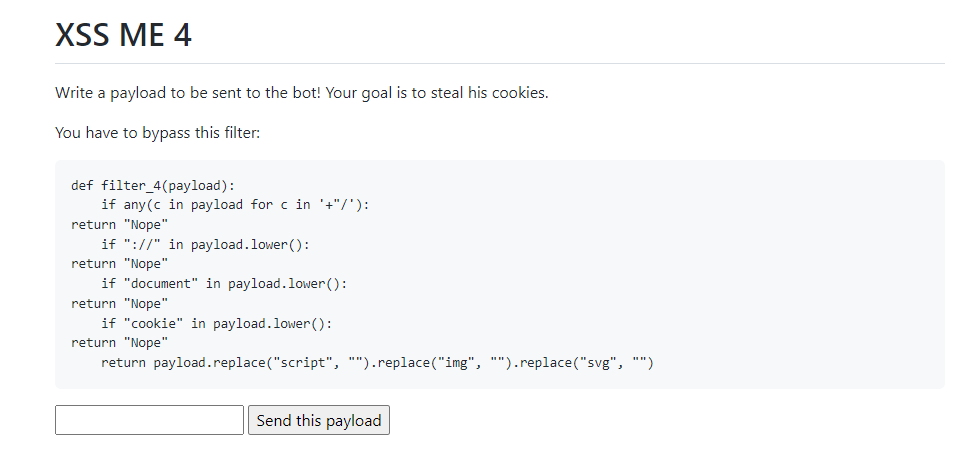The image size is (979, 454).
Task: Click the "You have to bypass this filter:" text
Action: (x=157, y=132)
